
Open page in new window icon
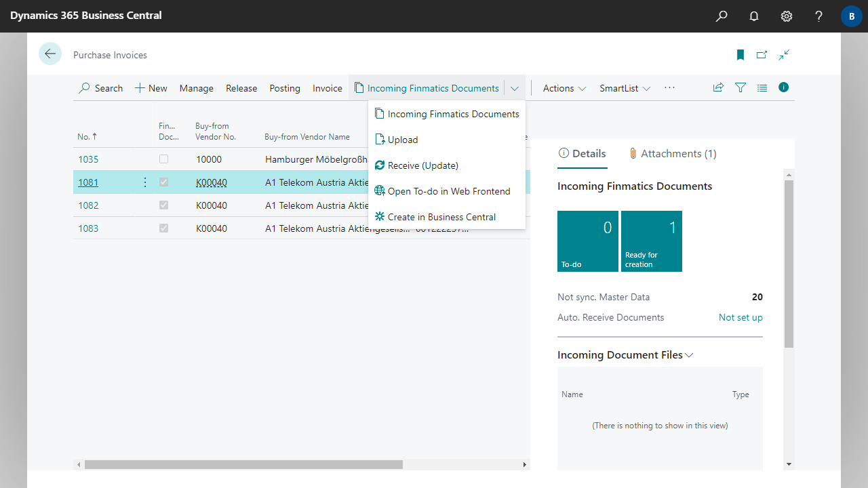coord(762,55)
